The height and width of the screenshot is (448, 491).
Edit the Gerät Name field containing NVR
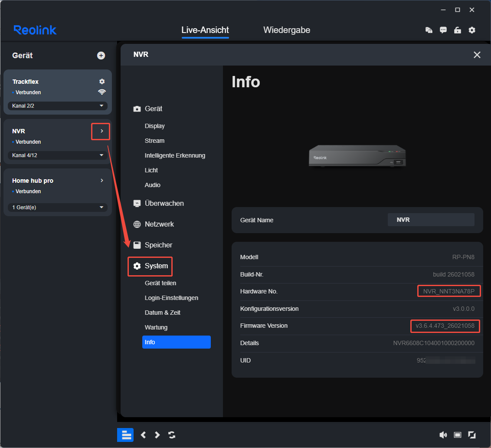coord(431,220)
